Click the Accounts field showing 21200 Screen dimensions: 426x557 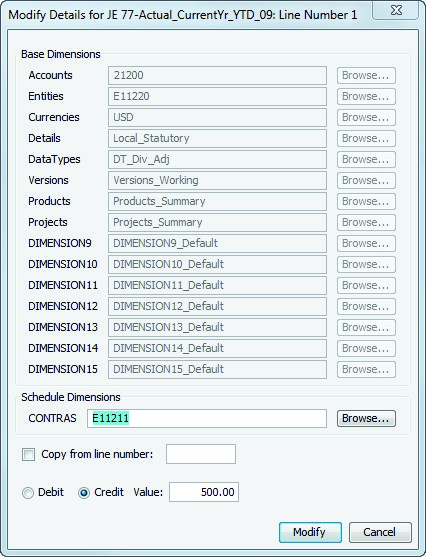pos(217,75)
